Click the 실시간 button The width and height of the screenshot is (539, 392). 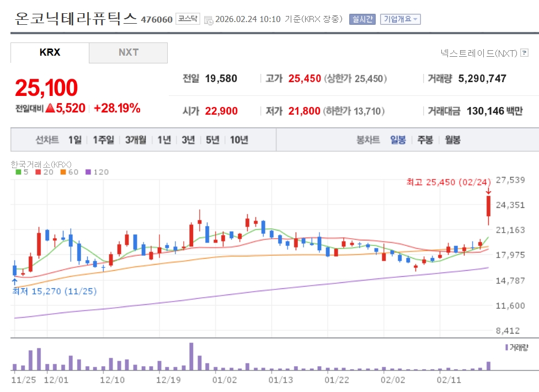(362, 19)
